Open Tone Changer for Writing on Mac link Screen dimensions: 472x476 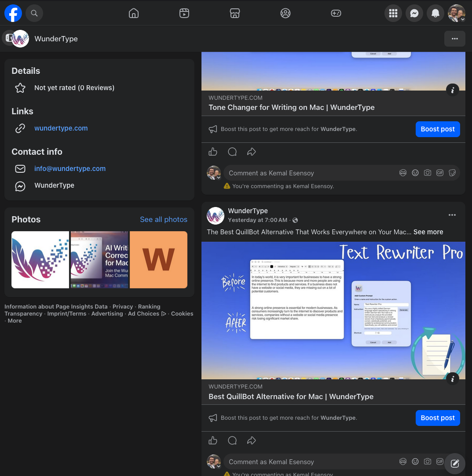[x=291, y=108]
